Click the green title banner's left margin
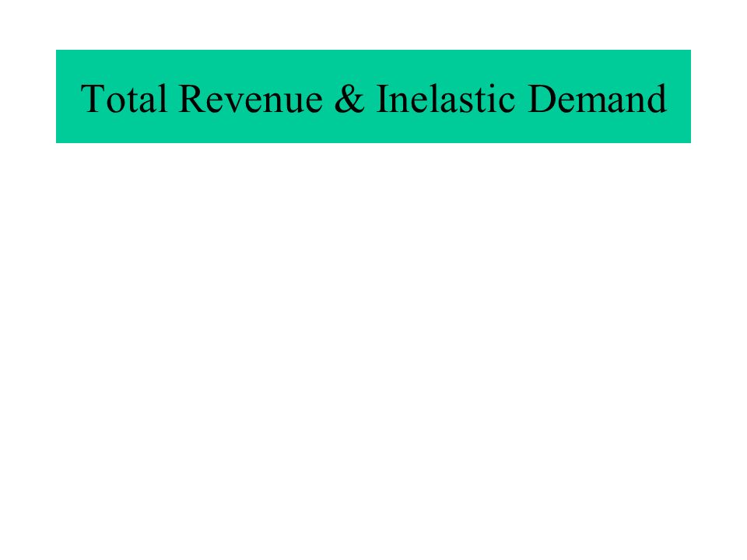 [68, 96]
